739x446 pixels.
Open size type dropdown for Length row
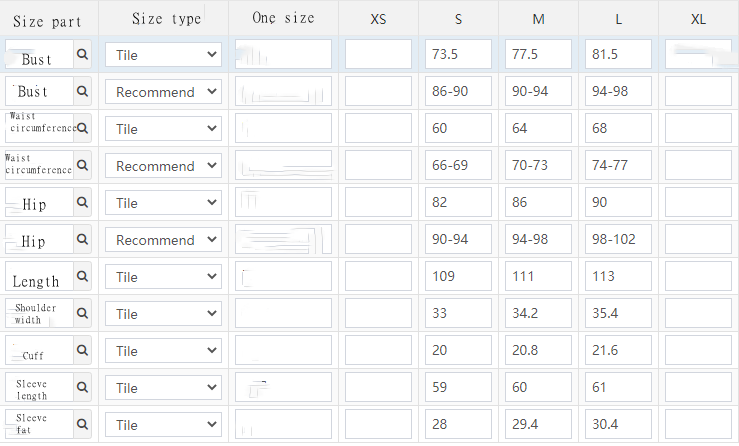[x=163, y=277]
